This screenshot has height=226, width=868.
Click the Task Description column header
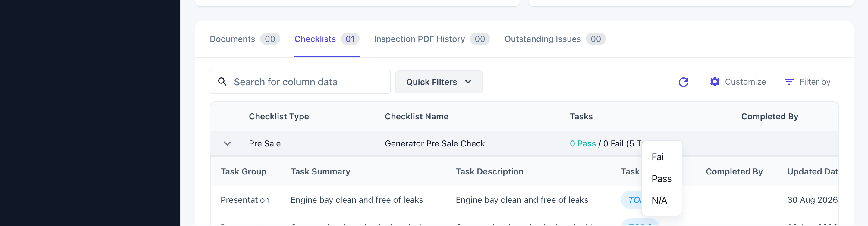[489, 172]
